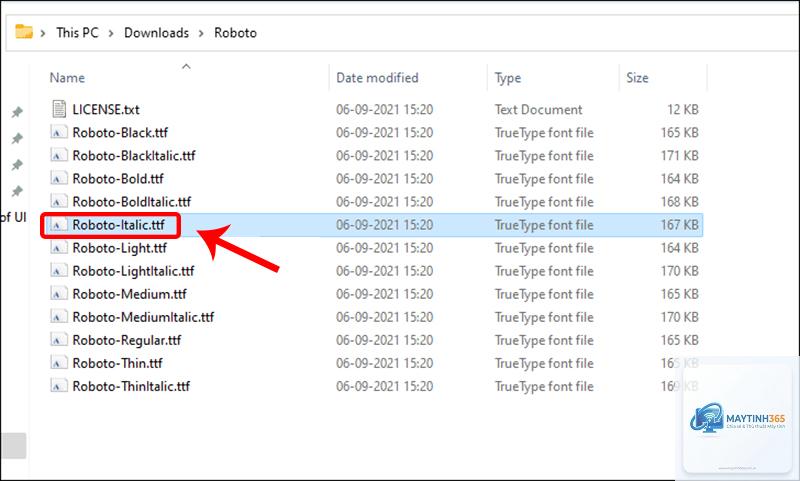Select the Roboto-MediumItalic.ttf font icon

pyautogui.click(x=59, y=316)
